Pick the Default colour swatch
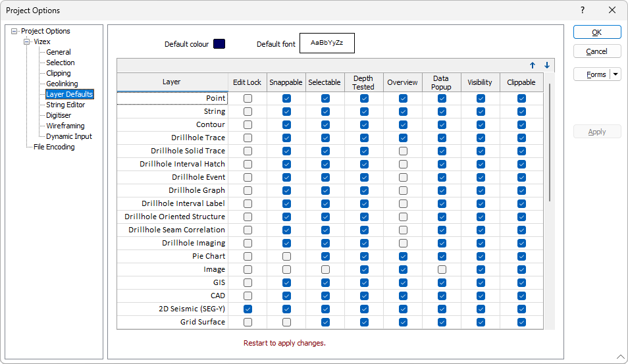 point(219,43)
